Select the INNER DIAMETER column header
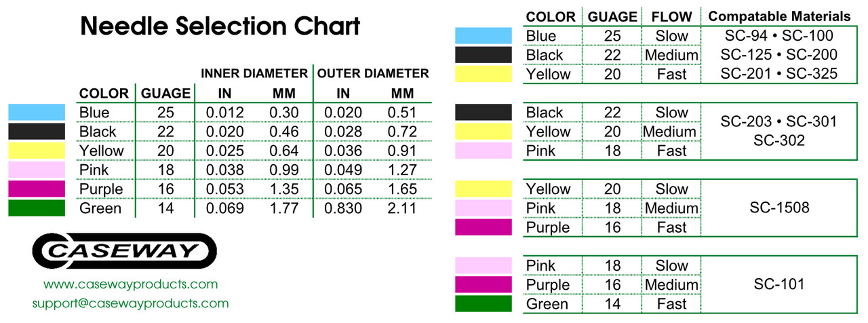 point(254,73)
